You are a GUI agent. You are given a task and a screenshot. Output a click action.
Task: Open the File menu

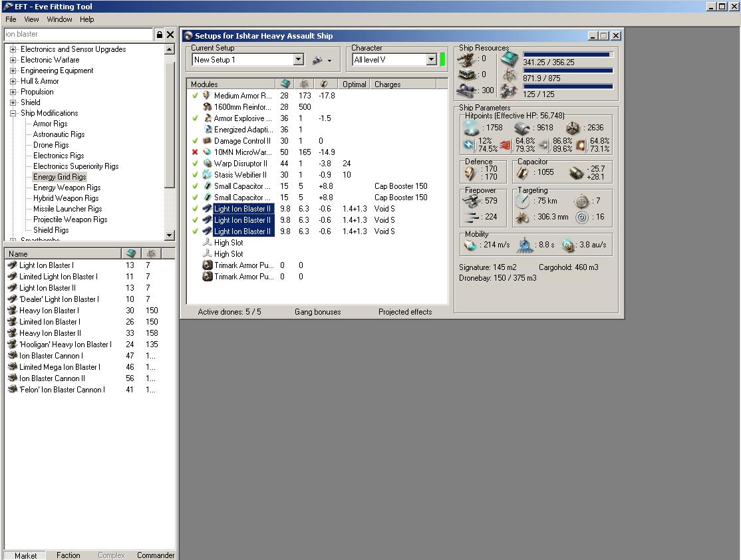coord(11,19)
